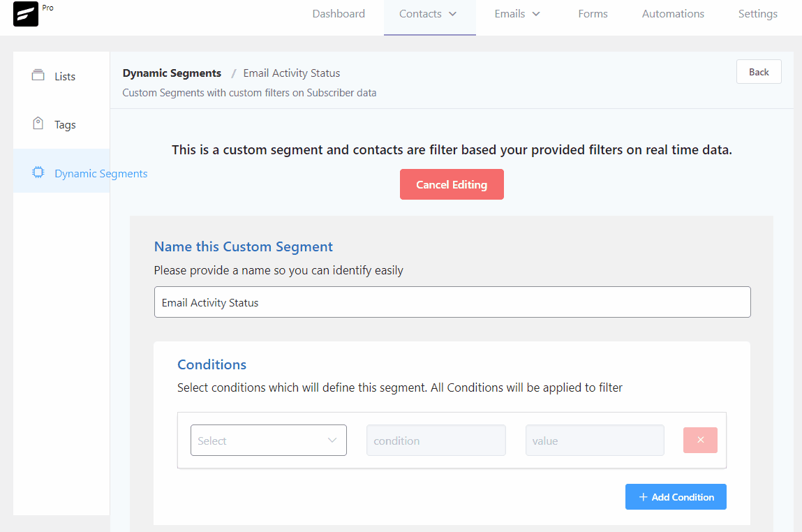Viewport: 802px width, 532px height.
Task: Click the Dynamic Segments breadcrumb link
Action: [x=172, y=73]
